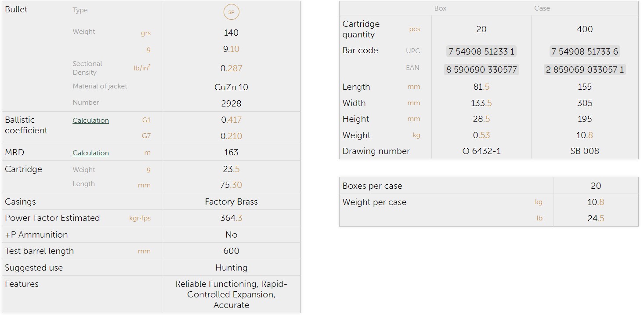Screen dimensions: 644x315
Task: Click the CuZn 10 jacket material value
Action: pos(231,87)
